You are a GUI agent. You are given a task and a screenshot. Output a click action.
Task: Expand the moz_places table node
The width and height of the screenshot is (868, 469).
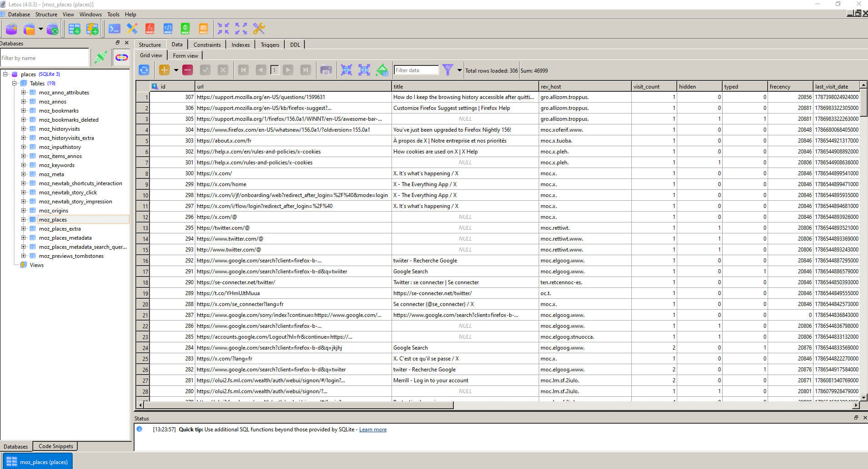[x=24, y=219]
